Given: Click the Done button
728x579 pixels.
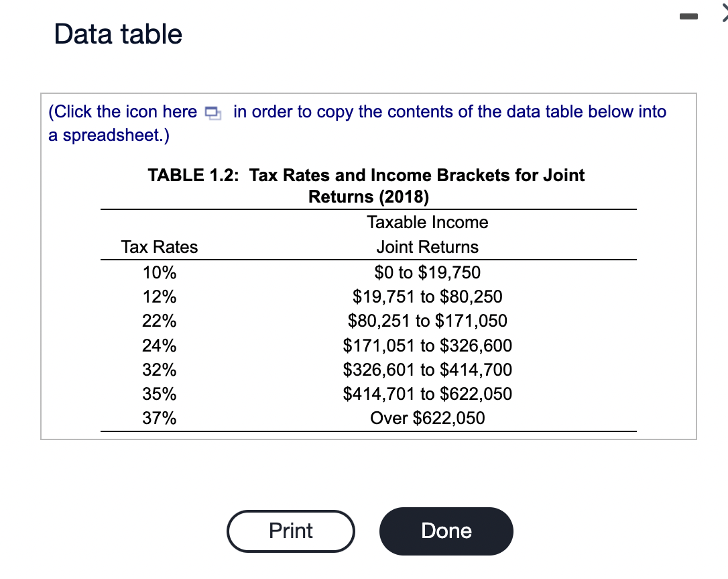Looking at the screenshot, I should [446, 531].
